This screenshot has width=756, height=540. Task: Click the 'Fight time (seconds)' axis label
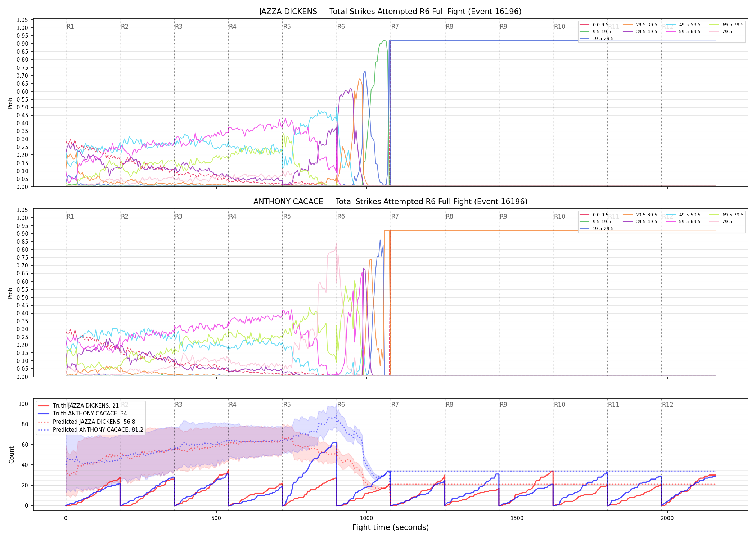tap(391, 527)
